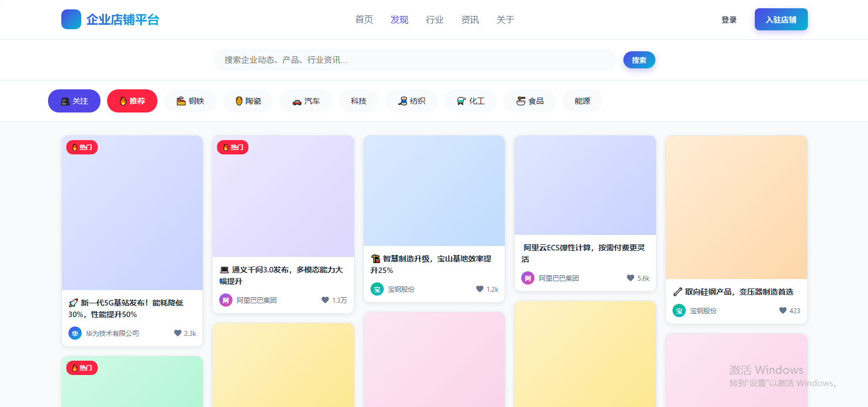Click the 热门 badge on the 5G post
Screen dimensions: 868x407
click(82, 147)
